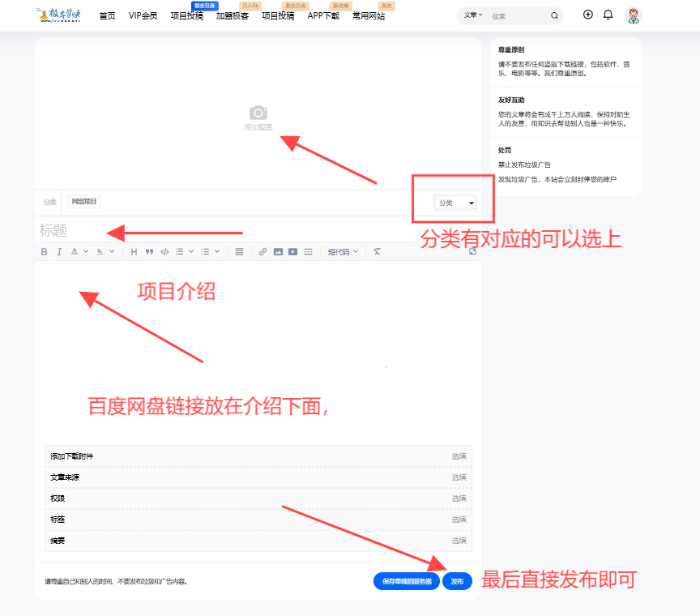
Task: Open the 短代码 shortcode dropdown
Action: coord(345,251)
